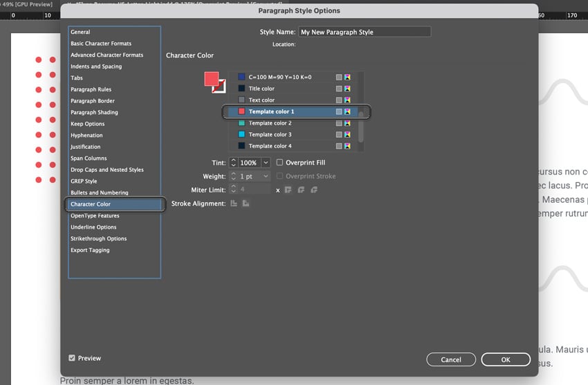Click the bevel join icon
This screenshot has width=588, height=385.
[x=314, y=190]
